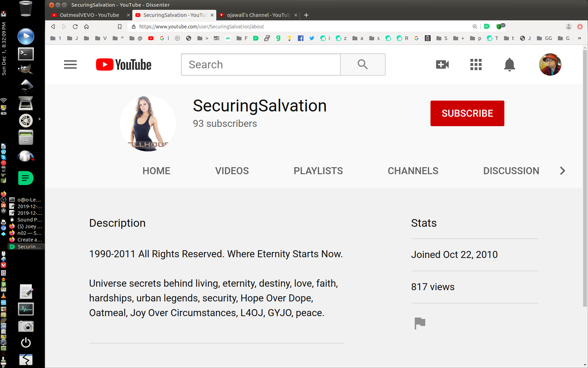This screenshot has width=588, height=368.
Task: Open the camera screenshot dock icon
Action: pyautogui.click(x=26, y=326)
